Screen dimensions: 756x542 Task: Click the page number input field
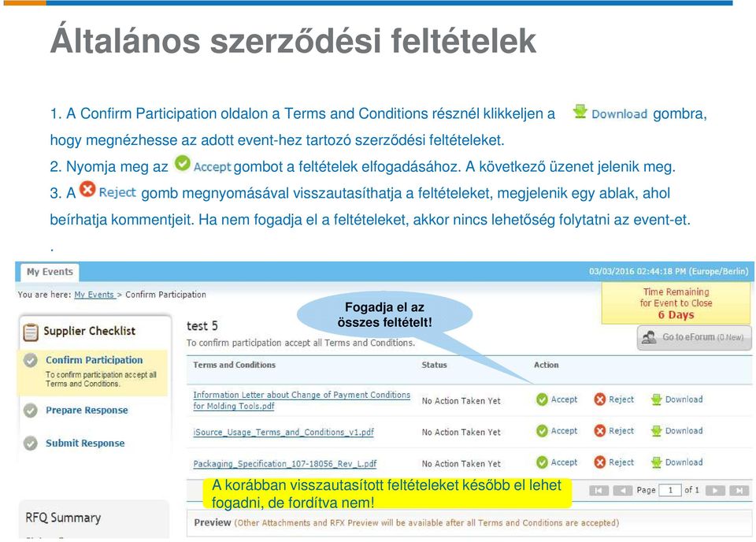670,491
